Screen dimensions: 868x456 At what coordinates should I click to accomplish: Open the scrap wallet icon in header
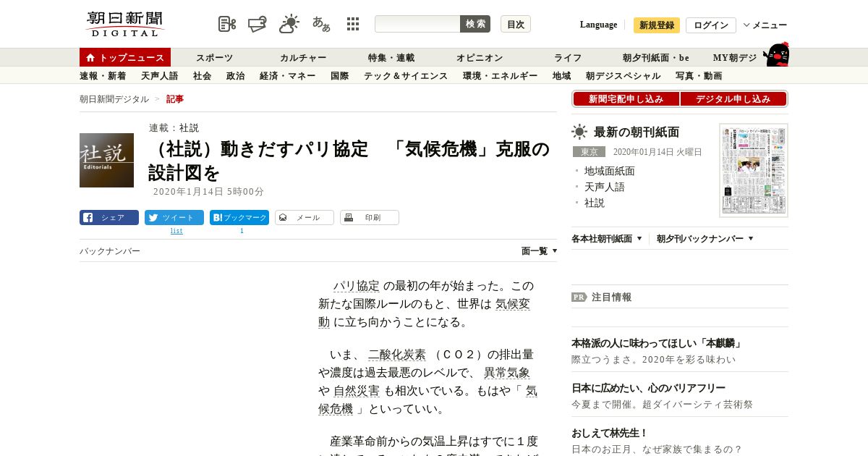(258, 24)
